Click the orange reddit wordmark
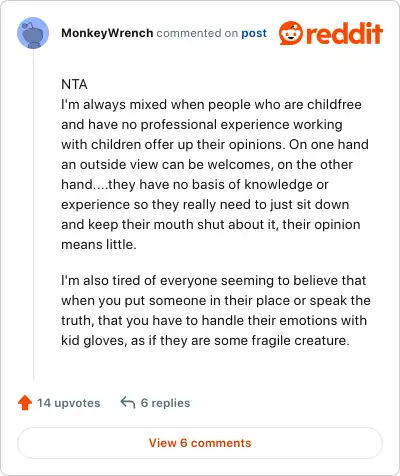Viewport: 400px width, 476px height. coord(344,33)
